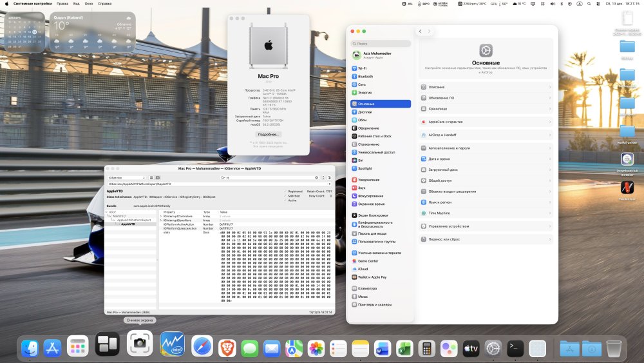This screenshot has height=363, width=644.
Task: Select AppleACPIPlatformExpert in the registry tree
Action: [134, 220]
